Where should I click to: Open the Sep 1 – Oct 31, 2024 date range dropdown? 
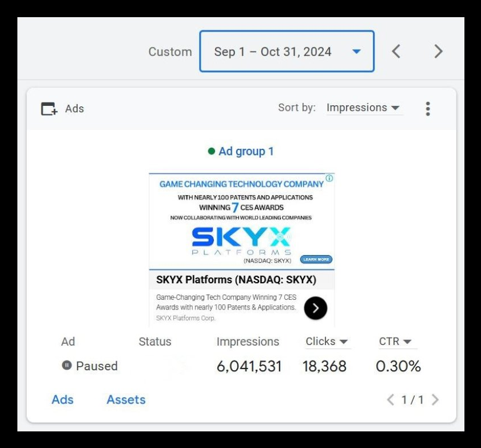[x=287, y=51]
